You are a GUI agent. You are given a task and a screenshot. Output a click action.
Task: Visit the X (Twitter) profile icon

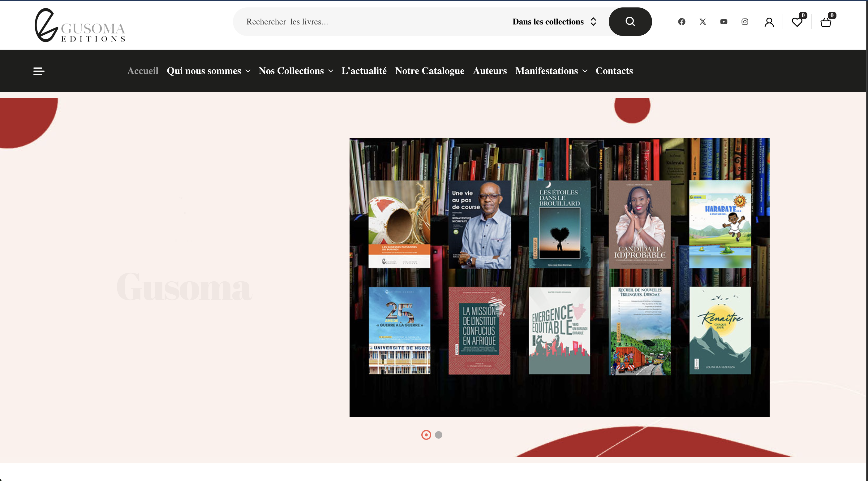(703, 22)
